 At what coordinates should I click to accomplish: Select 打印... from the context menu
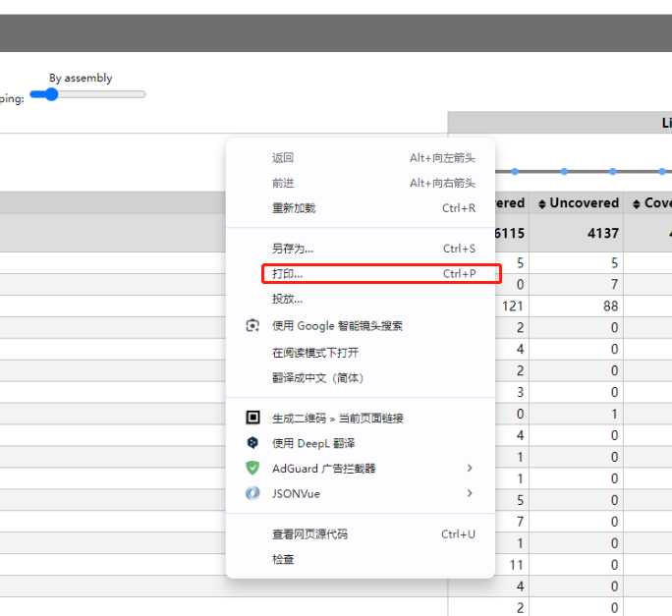288,274
